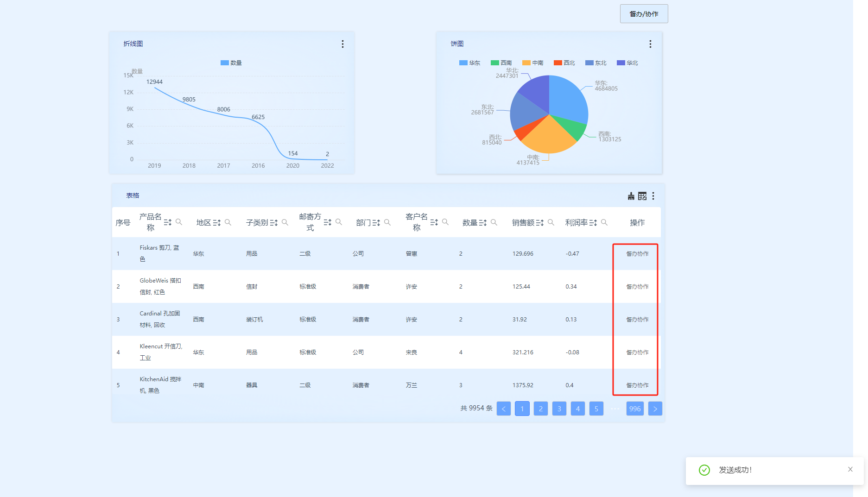The height and width of the screenshot is (497, 868).
Task: Toggle 西北 series in pie chart legend
Action: 564,63
